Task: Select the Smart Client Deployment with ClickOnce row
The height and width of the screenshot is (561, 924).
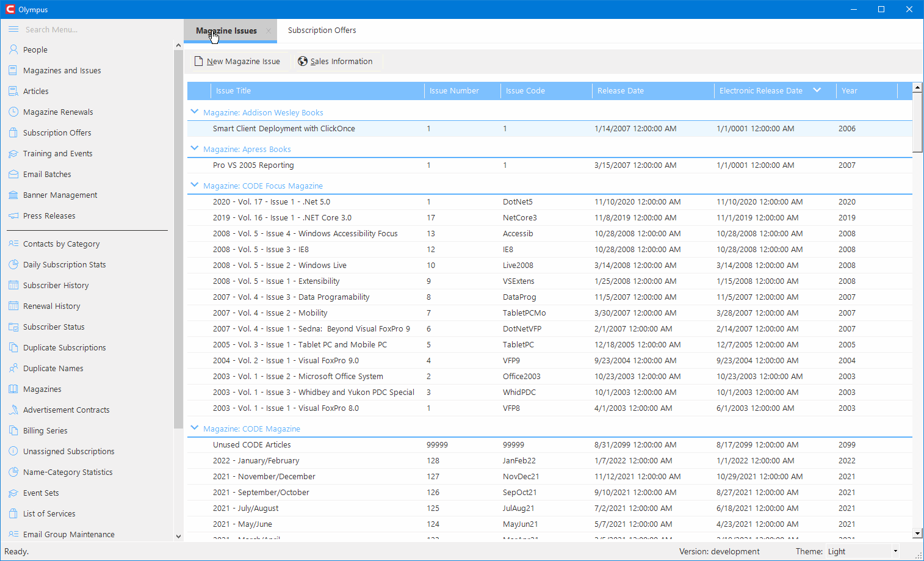Action: point(549,128)
